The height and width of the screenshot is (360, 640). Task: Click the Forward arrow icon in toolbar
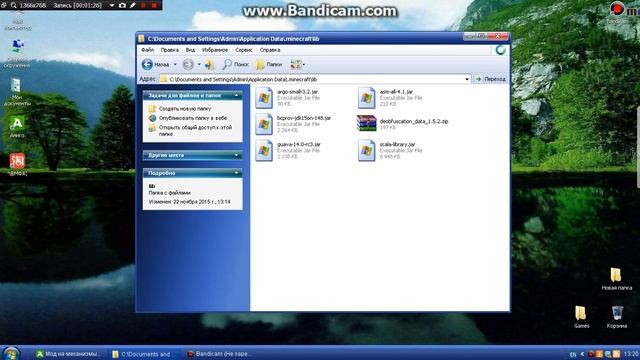188,64
